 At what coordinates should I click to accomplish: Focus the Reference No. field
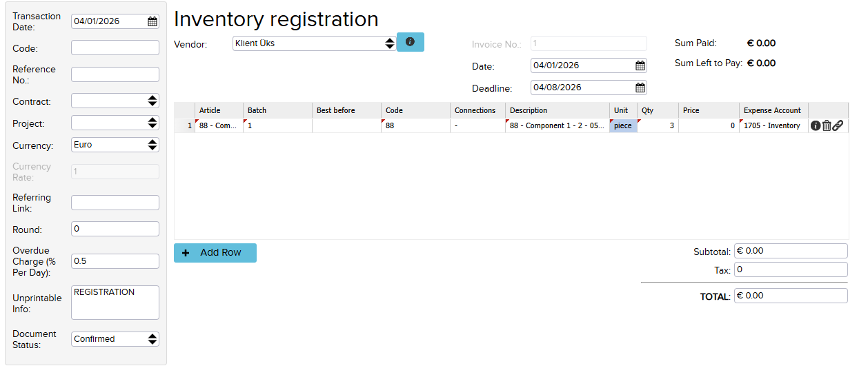[x=115, y=74]
